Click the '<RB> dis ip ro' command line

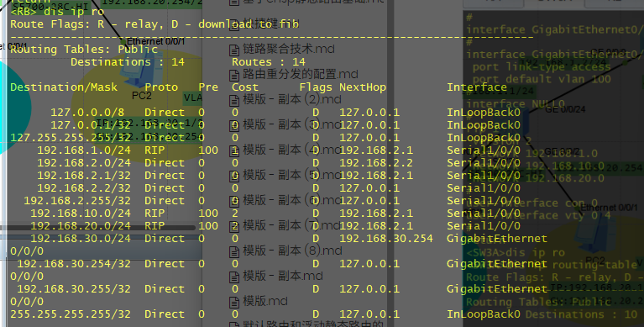(57, 12)
